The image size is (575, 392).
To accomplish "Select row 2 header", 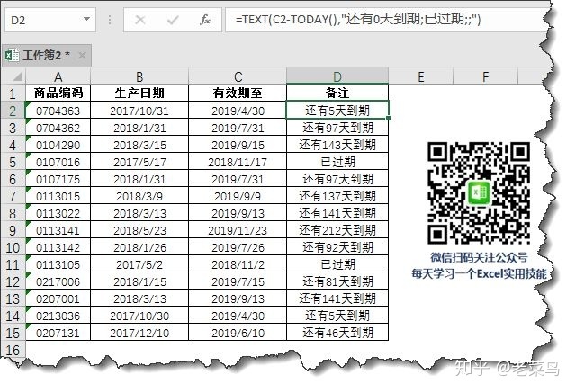I will click(x=13, y=111).
